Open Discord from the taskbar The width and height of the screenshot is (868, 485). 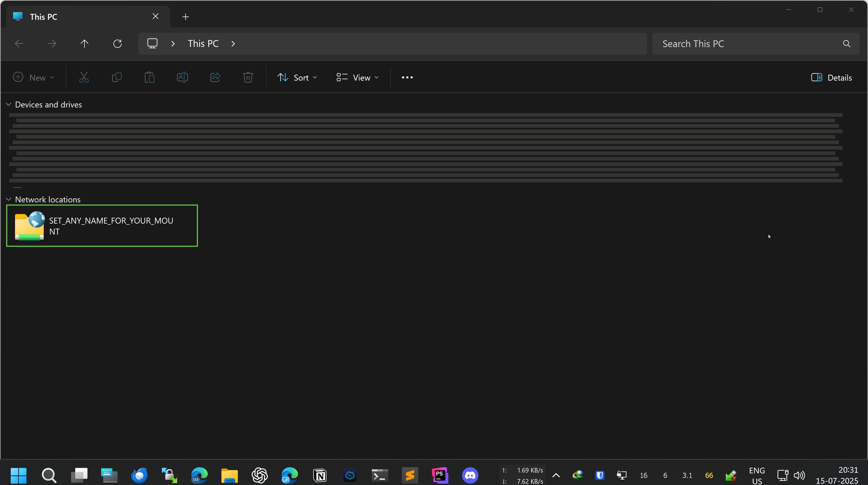(470, 475)
